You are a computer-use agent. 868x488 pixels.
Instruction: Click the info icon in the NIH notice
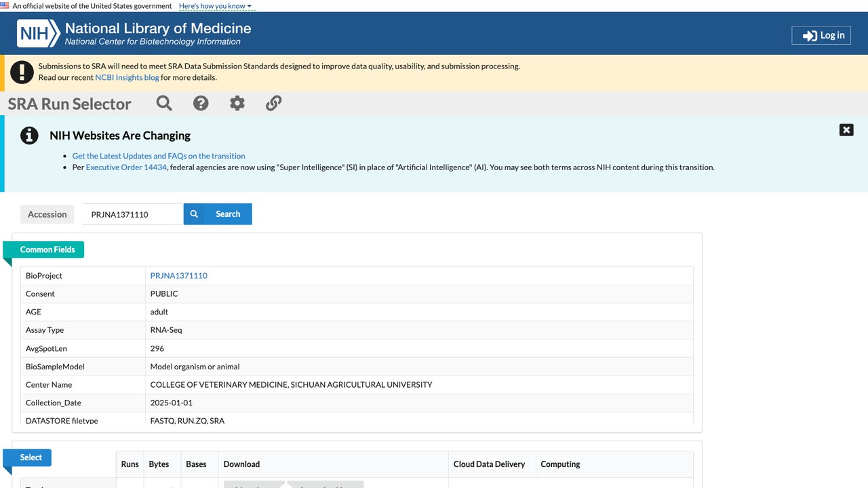[x=29, y=136]
